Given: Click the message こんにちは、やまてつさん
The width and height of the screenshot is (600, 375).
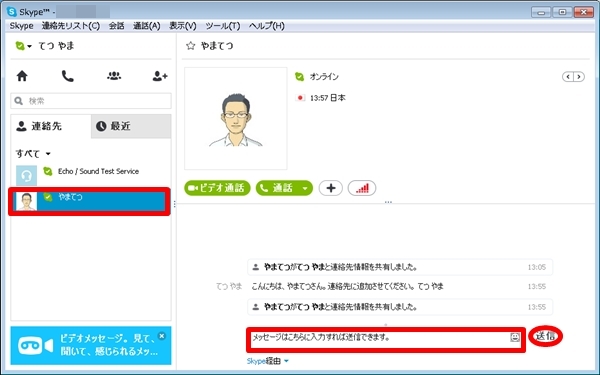Looking at the screenshot, I should click(347, 286).
